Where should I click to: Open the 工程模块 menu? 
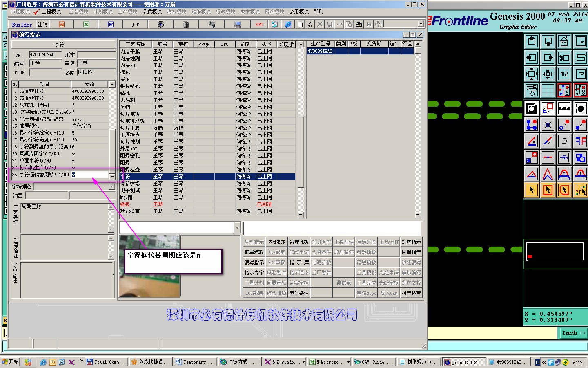[x=51, y=12]
